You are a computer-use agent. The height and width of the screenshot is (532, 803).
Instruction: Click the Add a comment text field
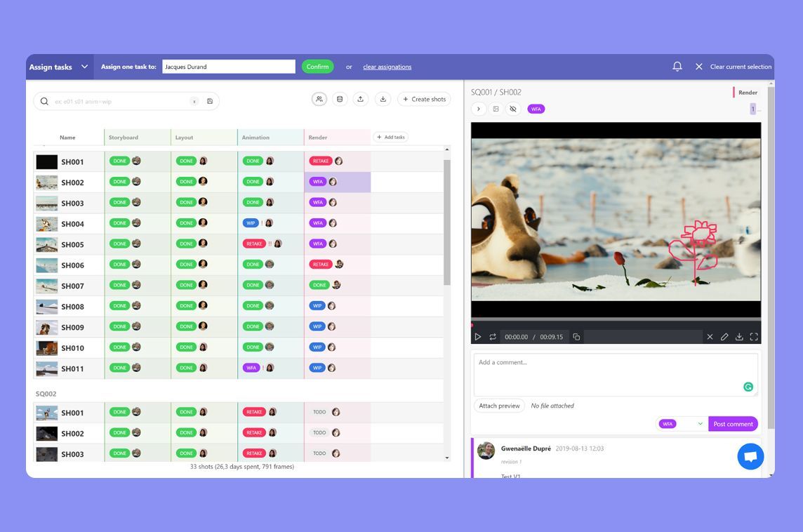point(616,374)
